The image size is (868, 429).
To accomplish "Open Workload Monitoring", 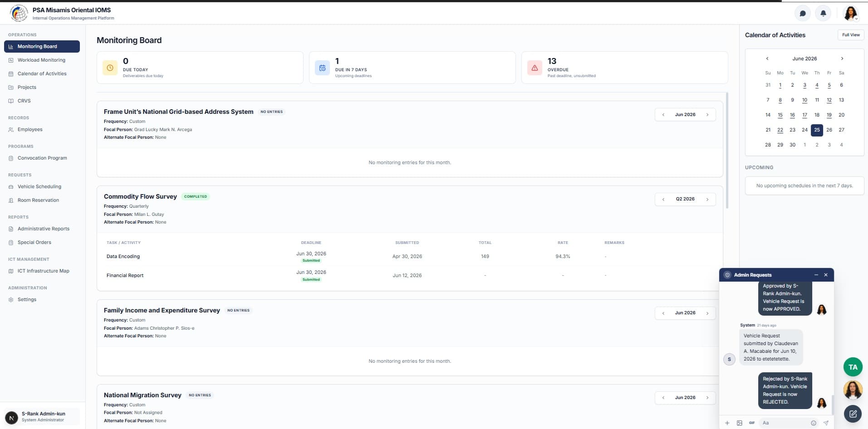I will (x=42, y=60).
